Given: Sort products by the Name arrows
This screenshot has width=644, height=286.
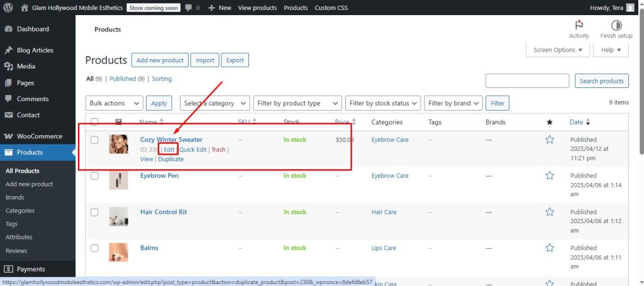Looking at the screenshot, I should (162, 122).
